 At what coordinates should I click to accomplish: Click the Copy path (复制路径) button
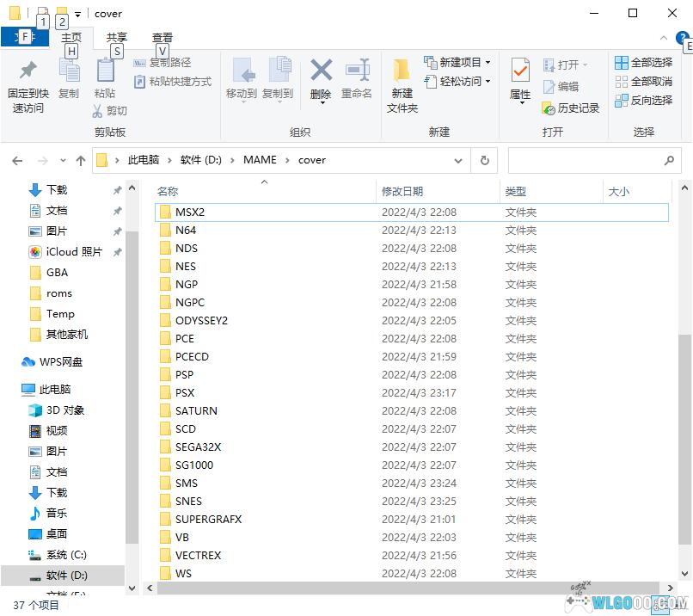(163, 63)
